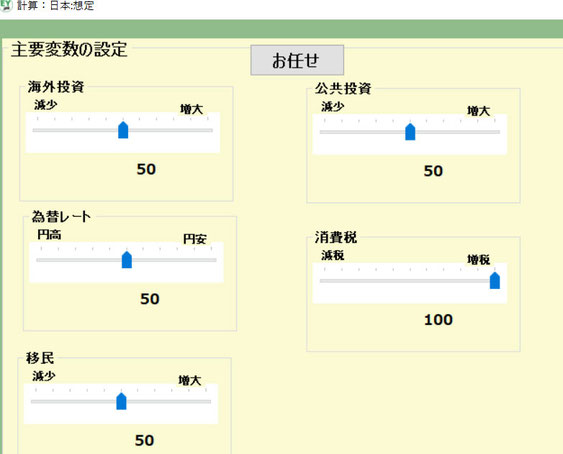Click the 主要変数の設定 heading
The width and height of the screenshot is (563, 454).
click(69, 49)
